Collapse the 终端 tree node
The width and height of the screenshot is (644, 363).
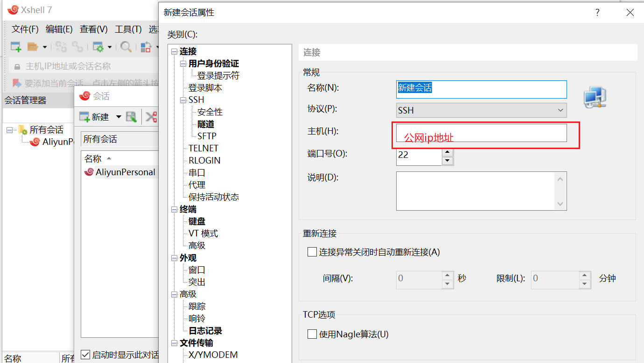[174, 209]
